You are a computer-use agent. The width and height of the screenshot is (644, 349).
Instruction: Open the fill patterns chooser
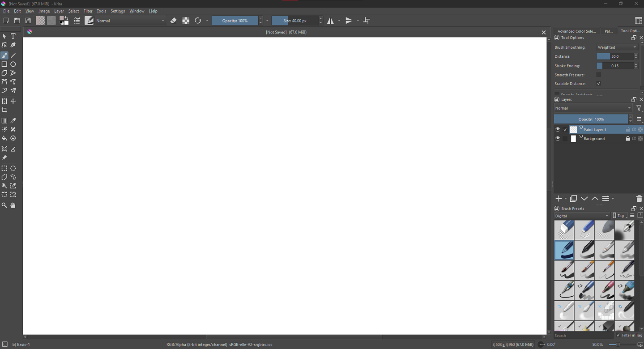tap(51, 21)
